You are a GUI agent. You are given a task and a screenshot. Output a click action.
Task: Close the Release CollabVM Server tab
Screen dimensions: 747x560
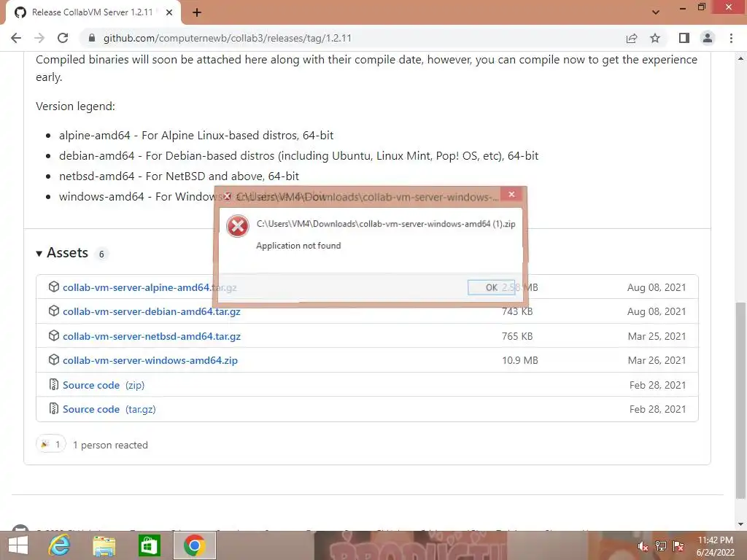169,12
